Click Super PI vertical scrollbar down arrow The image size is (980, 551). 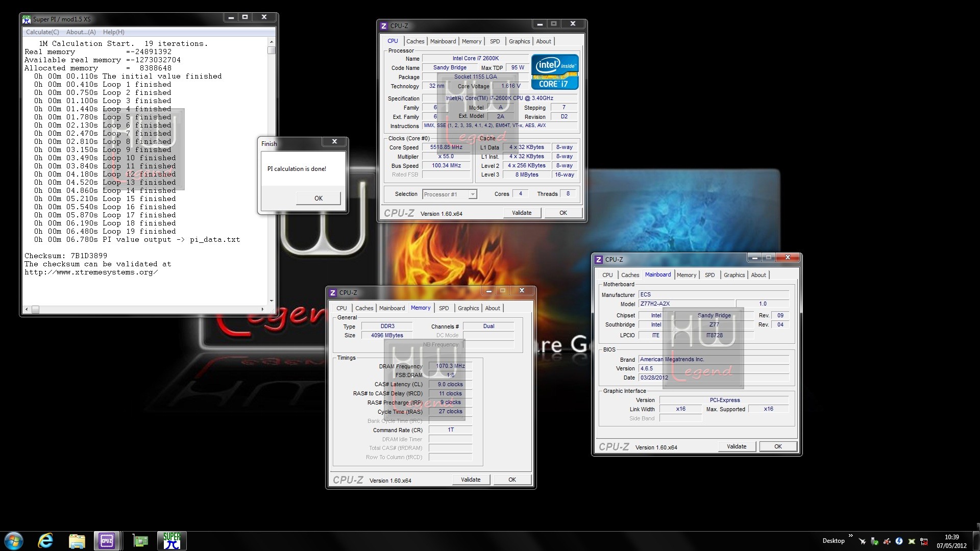coord(272,301)
